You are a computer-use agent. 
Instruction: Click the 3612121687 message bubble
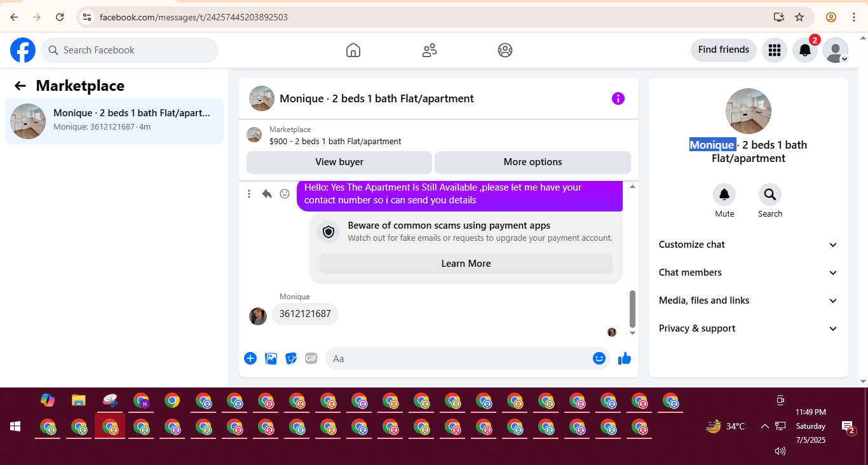click(305, 314)
